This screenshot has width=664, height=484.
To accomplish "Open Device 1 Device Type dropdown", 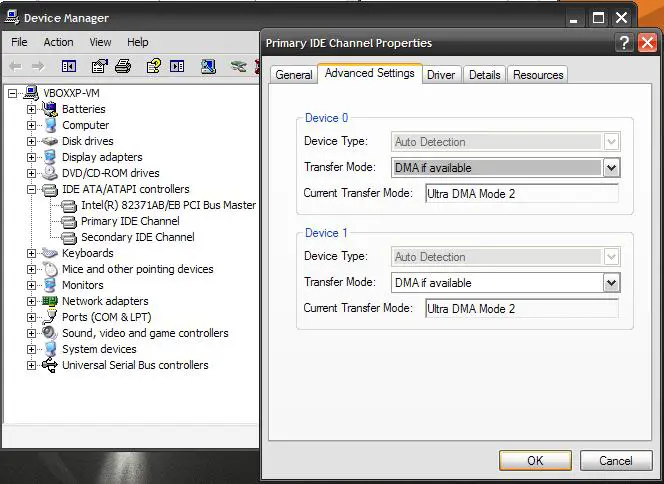I will (x=611, y=257).
